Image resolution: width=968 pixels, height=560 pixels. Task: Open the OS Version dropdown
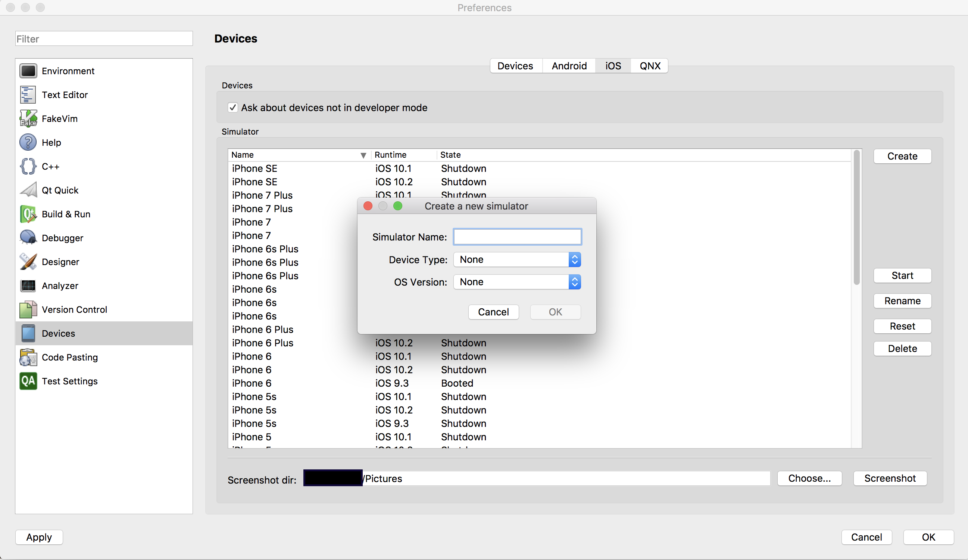pos(516,282)
